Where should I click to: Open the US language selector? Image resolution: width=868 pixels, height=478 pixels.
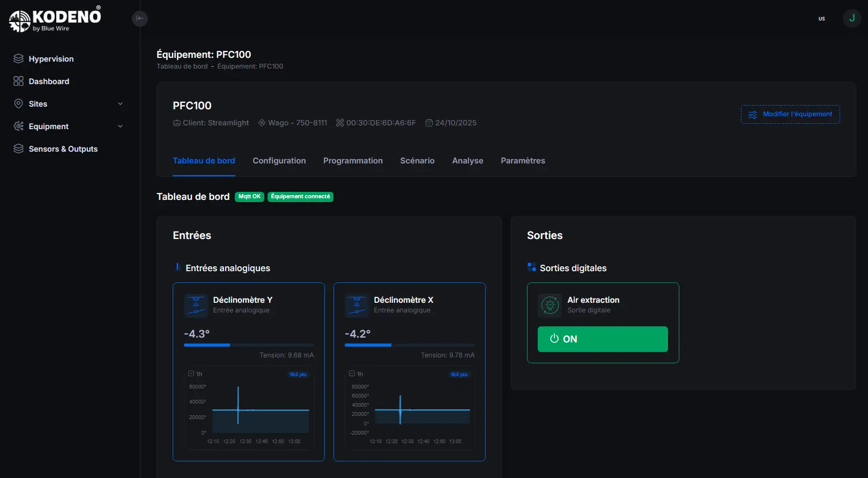[821, 19]
